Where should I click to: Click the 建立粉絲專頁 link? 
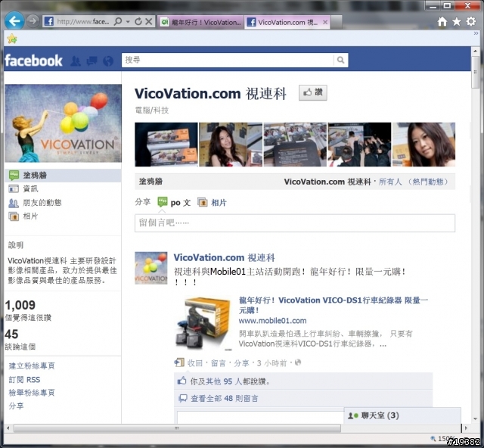click(x=32, y=366)
